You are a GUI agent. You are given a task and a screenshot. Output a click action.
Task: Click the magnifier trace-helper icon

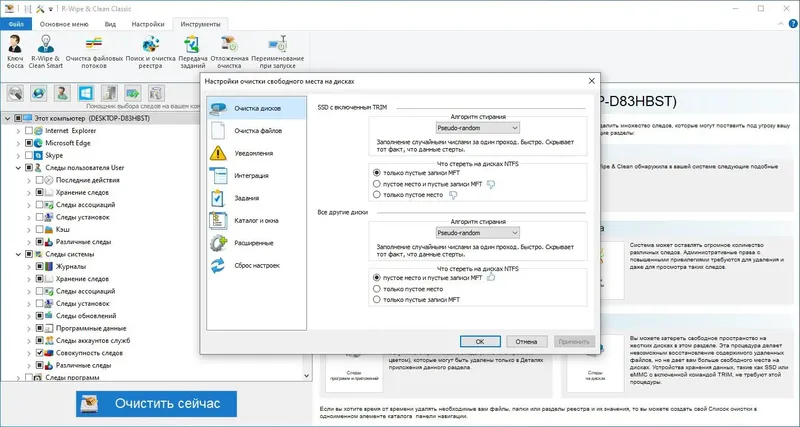coord(16,93)
